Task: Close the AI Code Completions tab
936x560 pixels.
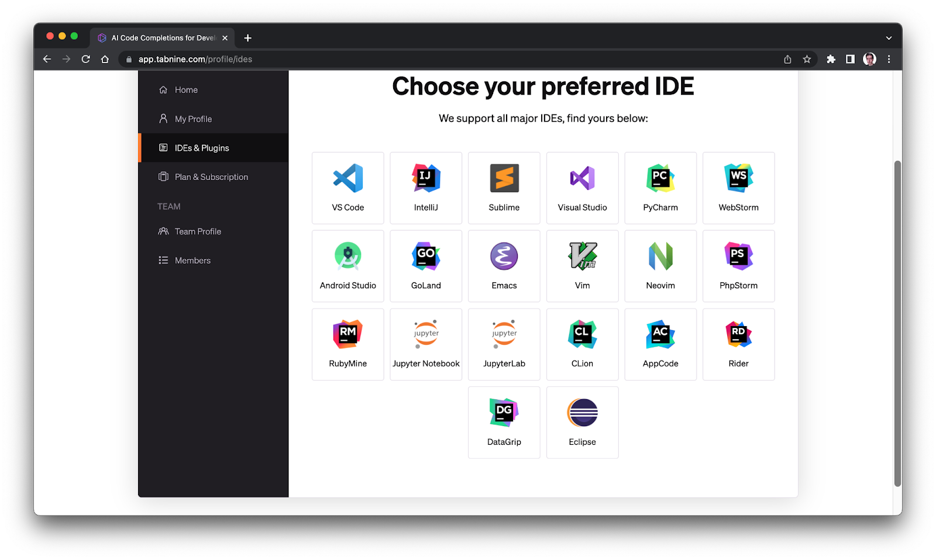Action: coord(225,38)
